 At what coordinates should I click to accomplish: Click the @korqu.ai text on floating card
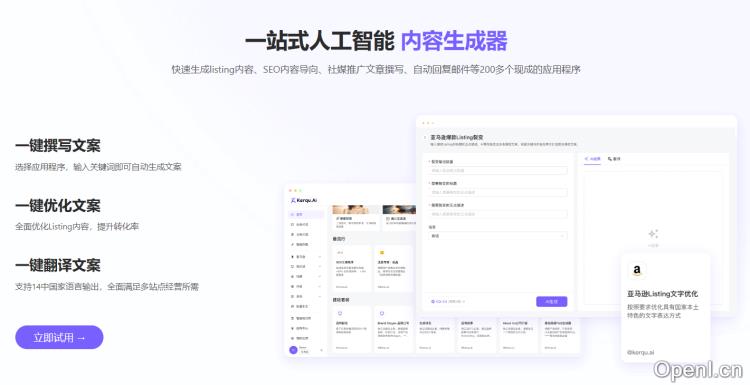640,352
